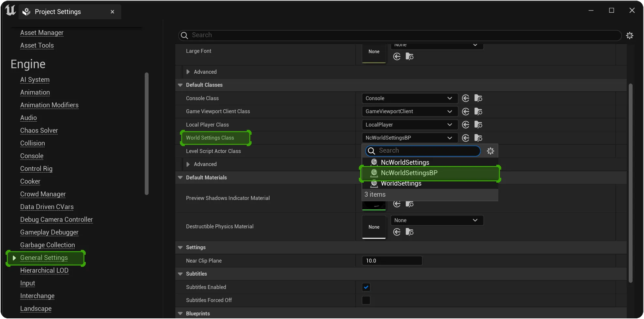Disable the Subtitles Enabled checkbox
The width and height of the screenshot is (644, 319).
pos(366,287)
